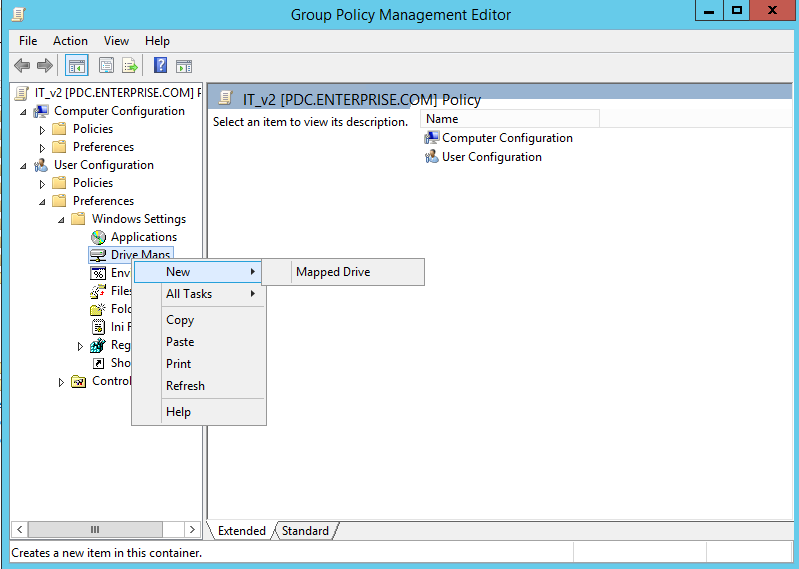799x569 pixels.
Task: Click the Back arrow toolbar icon
Action: tap(22, 65)
